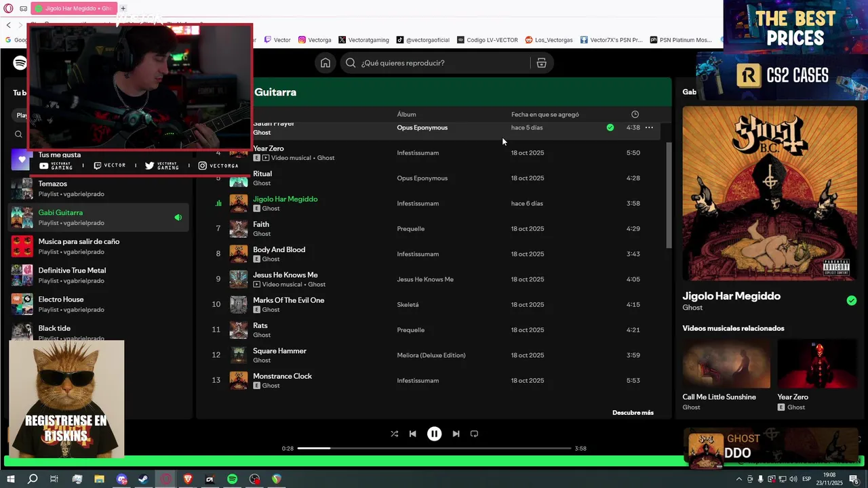
Task: Open the Vectoratgaming X bookmark
Action: [363, 40]
